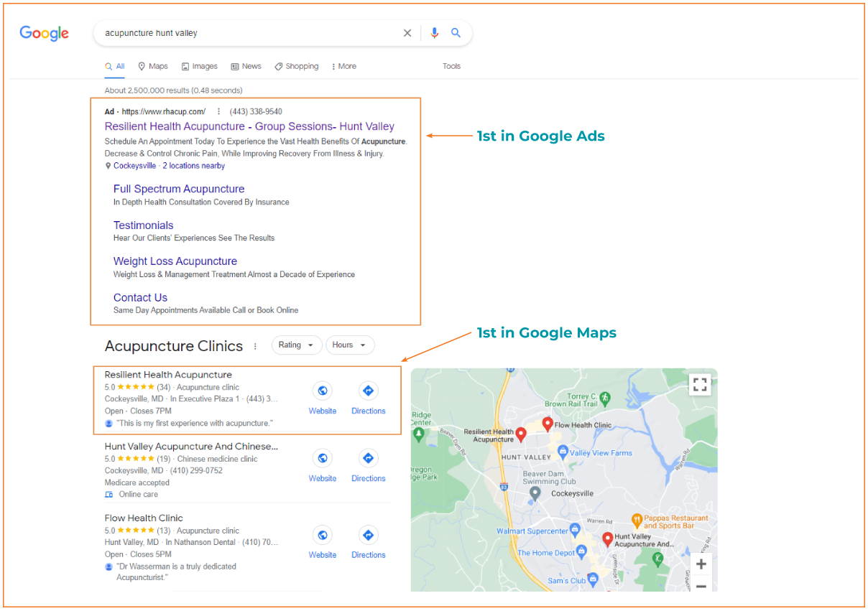The image size is (868, 611).
Task: Click Directions icon for Hunt Valley Acupuncture
Action: (x=368, y=458)
